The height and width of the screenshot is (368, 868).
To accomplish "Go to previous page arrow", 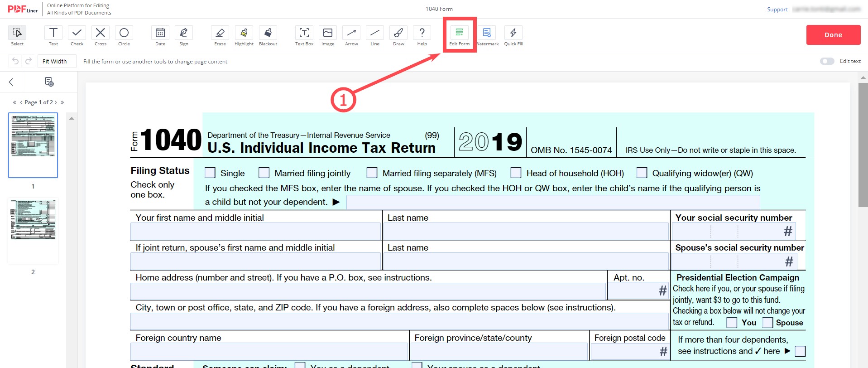I will coord(21,102).
